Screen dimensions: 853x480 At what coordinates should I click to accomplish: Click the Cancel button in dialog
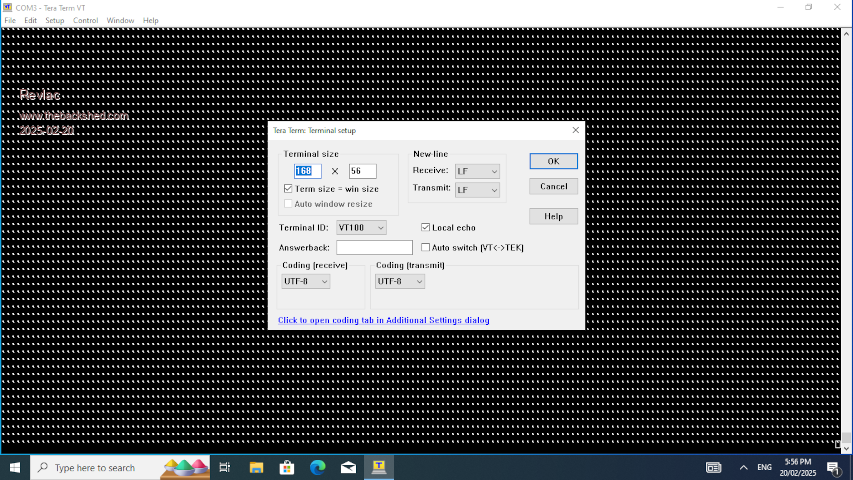click(x=553, y=186)
